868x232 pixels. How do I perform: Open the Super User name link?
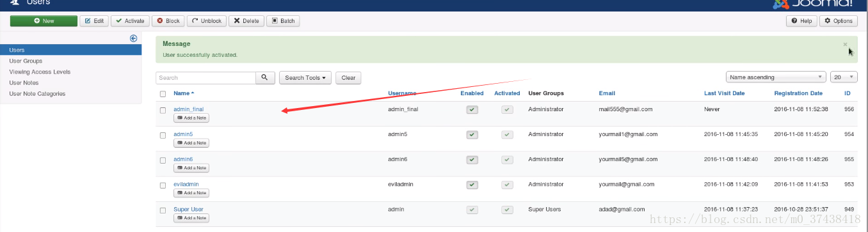click(188, 209)
